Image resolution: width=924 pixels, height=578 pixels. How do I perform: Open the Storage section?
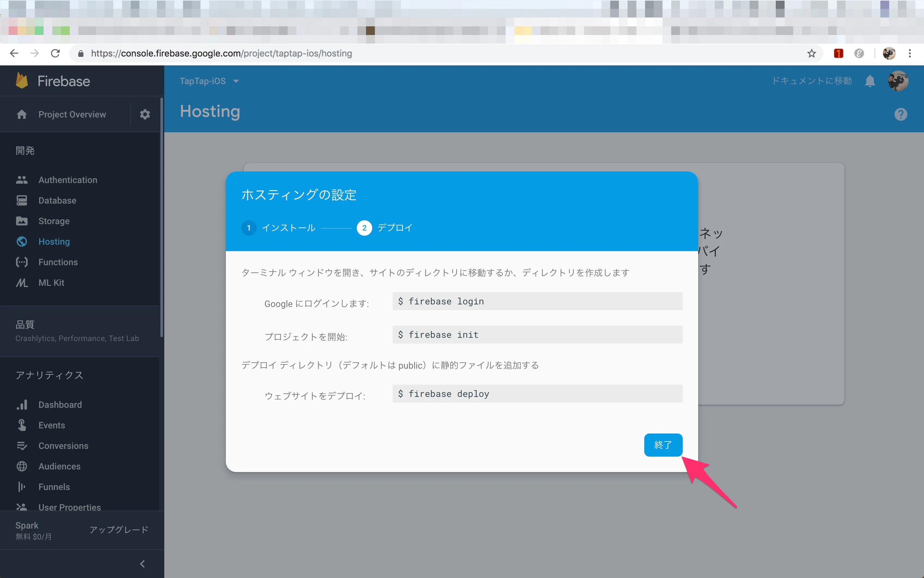pyautogui.click(x=54, y=221)
